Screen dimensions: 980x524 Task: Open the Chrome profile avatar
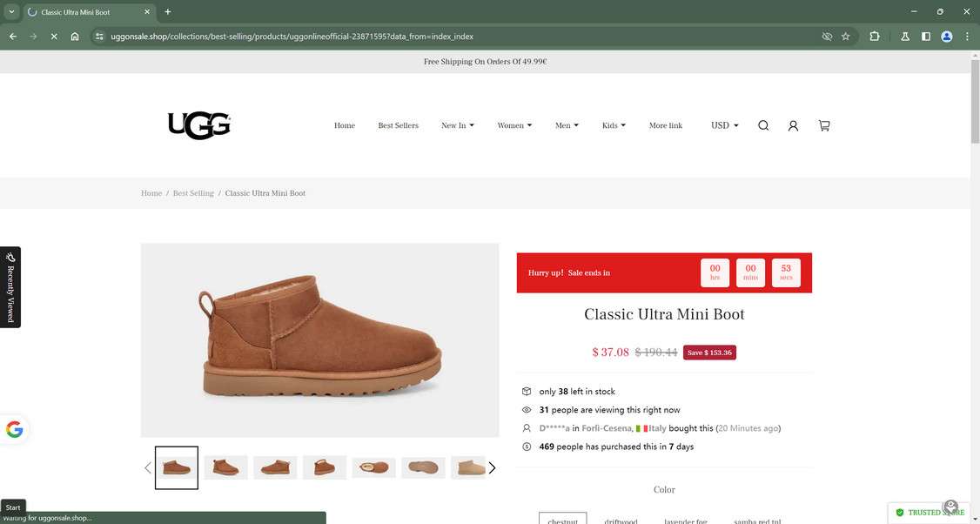(x=946, y=37)
